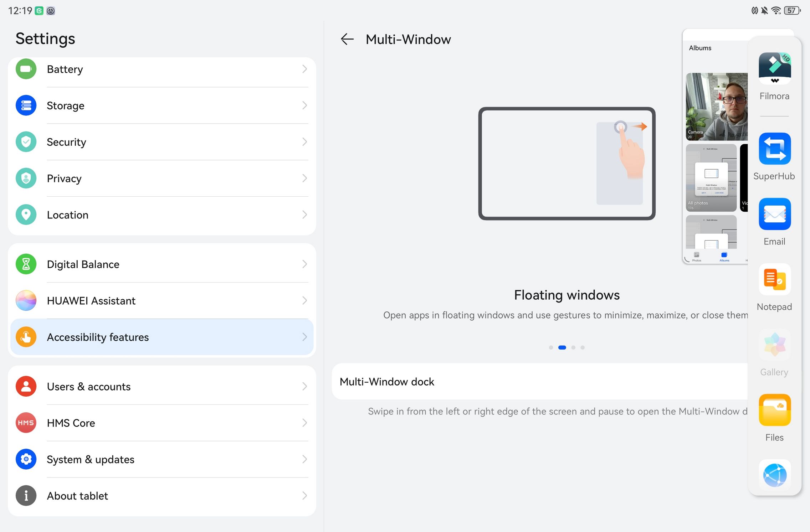
Task: Jump to the third tutorial page dot
Action: pyautogui.click(x=573, y=347)
